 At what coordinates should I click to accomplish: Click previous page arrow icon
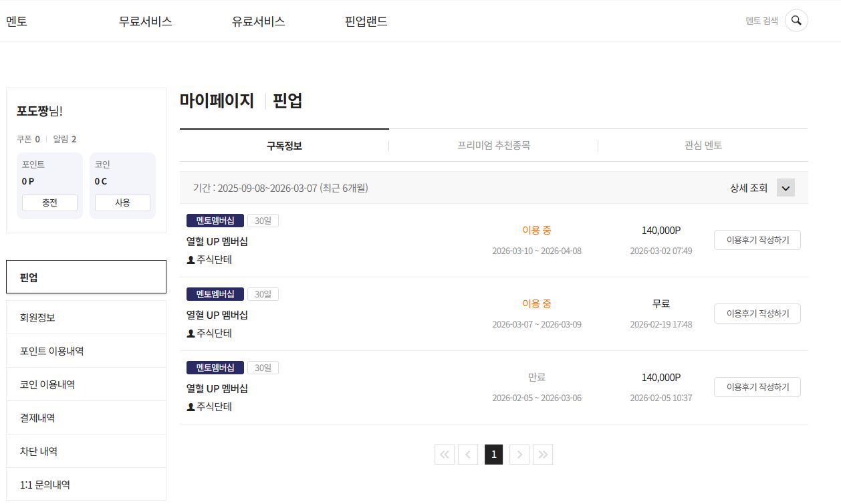click(x=468, y=455)
